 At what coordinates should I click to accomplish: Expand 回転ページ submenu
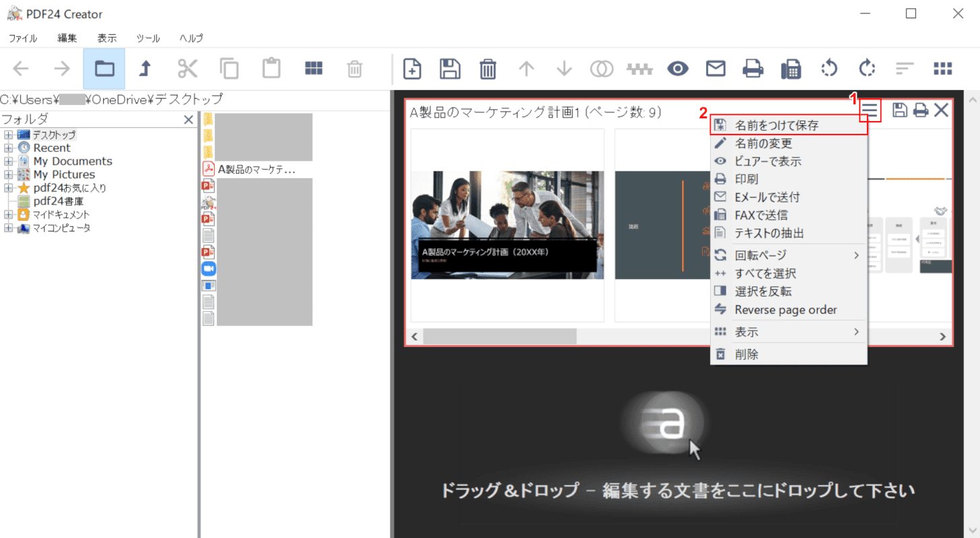[x=789, y=256]
